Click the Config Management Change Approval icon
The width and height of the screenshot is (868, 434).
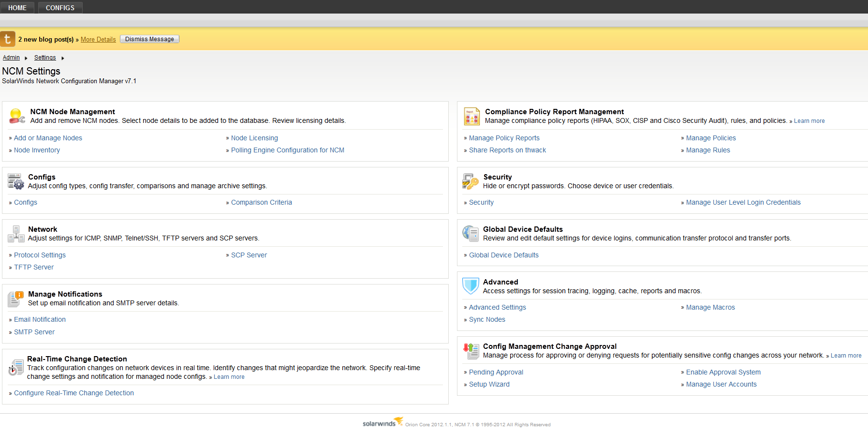(471, 351)
